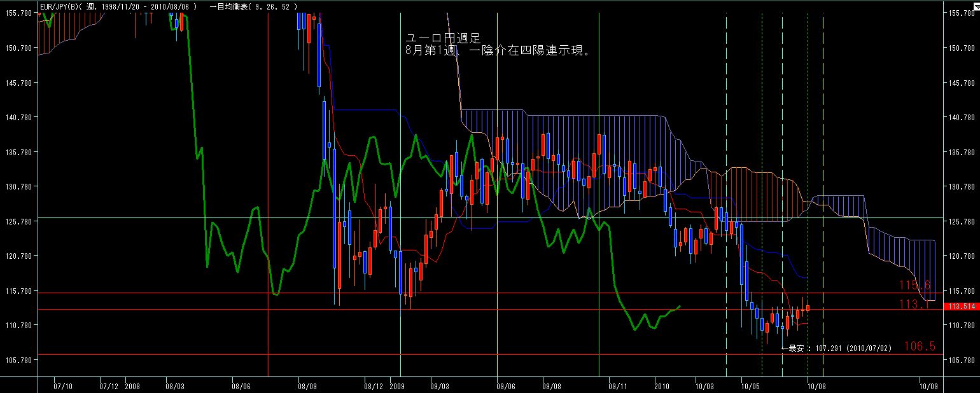The image size is (980, 393).
Task: Click the 10/09 date label
Action: click(x=930, y=386)
